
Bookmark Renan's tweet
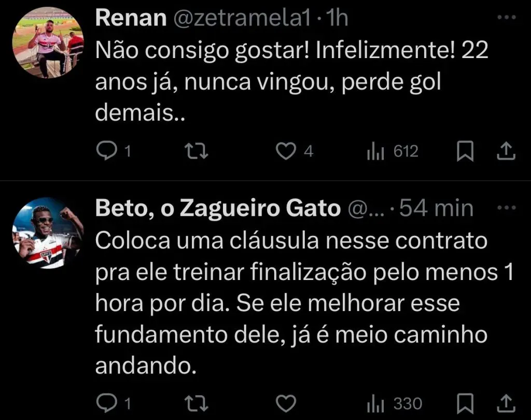tap(465, 151)
